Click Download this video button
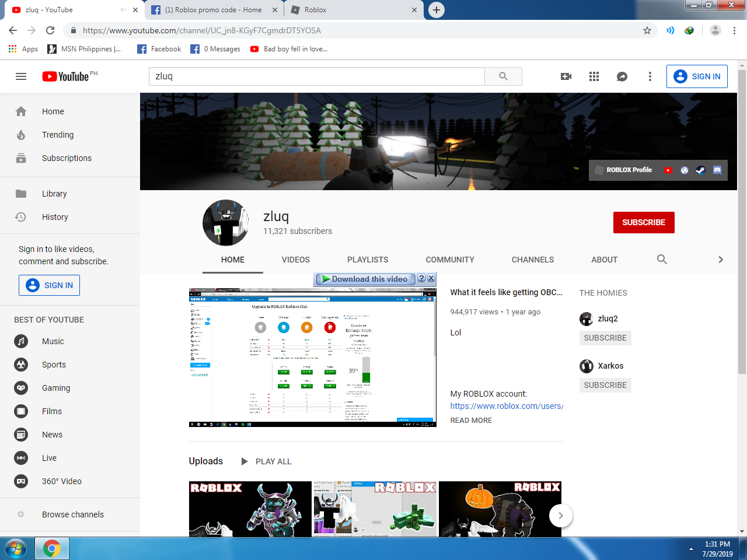Viewport: 747px width, 560px height. [x=365, y=279]
